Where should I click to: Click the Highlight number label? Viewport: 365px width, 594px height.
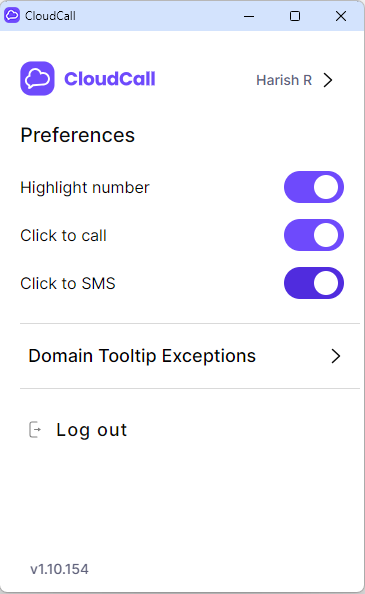(x=85, y=188)
